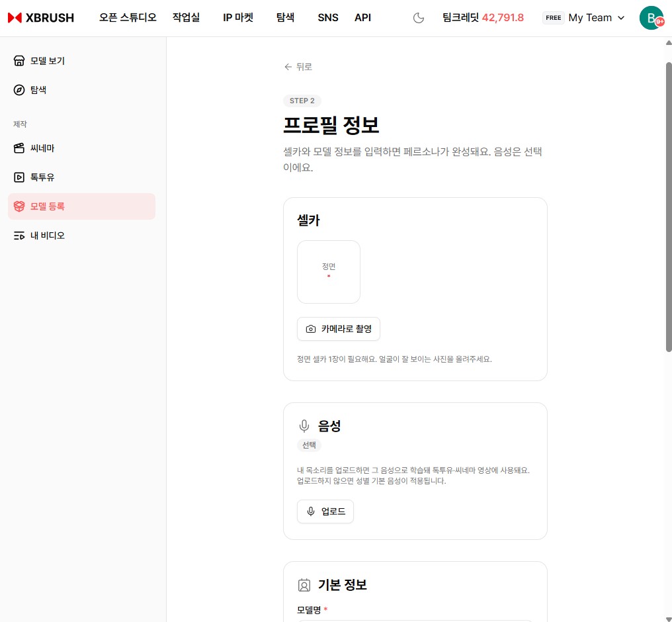
Task: Open 톡투유 play icon
Action: point(19,177)
